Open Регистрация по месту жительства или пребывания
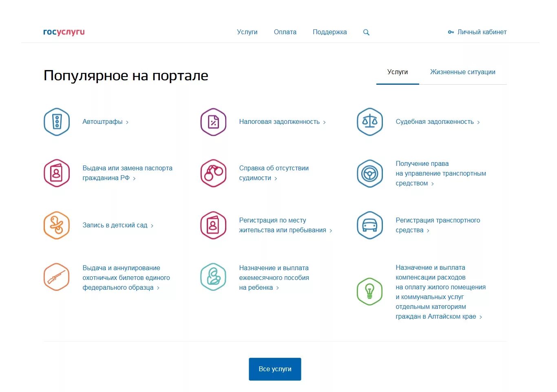This screenshot has height=392, width=557. [x=283, y=225]
